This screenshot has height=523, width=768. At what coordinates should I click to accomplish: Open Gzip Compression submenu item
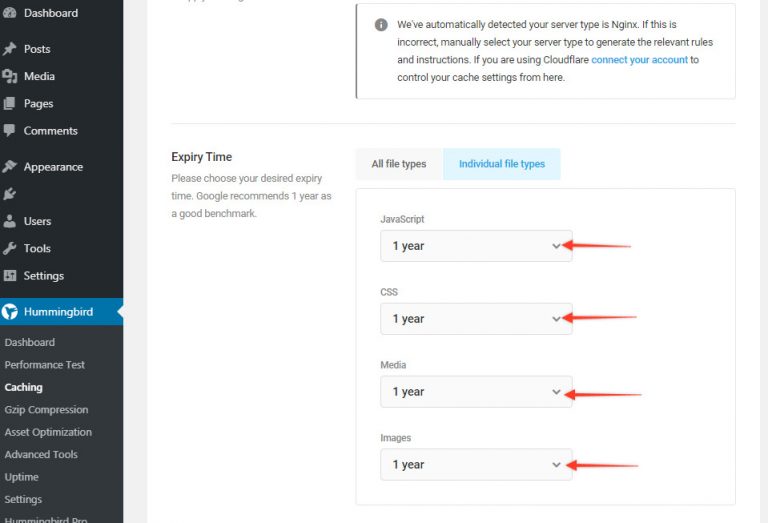pyautogui.click(x=47, y=410)
